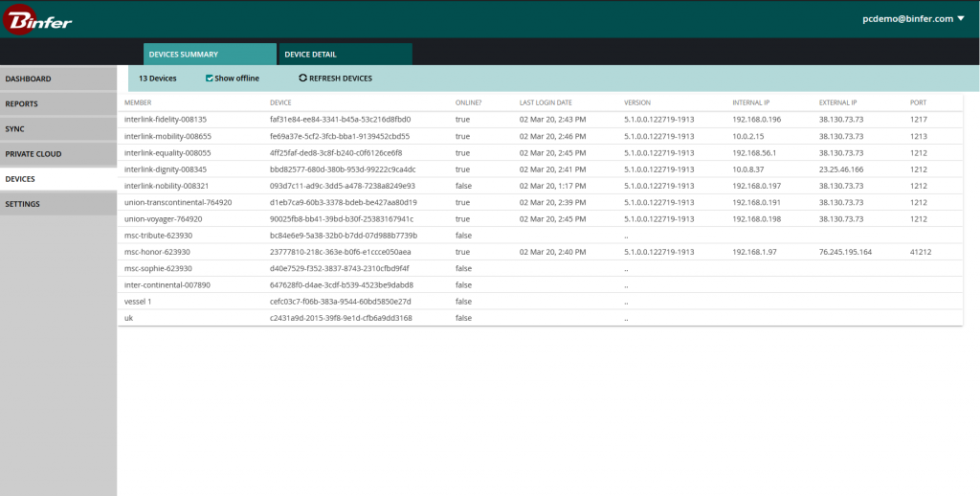
Task: Click device ID bc84e6e9-5a38-32b0-b7dd-07d988b7739b
Action: click(x=344, y=236)
